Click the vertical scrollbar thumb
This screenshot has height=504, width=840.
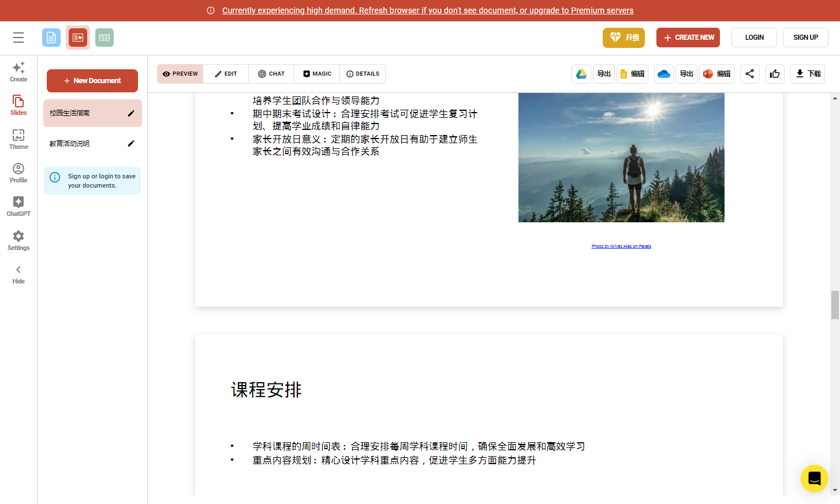835,305
